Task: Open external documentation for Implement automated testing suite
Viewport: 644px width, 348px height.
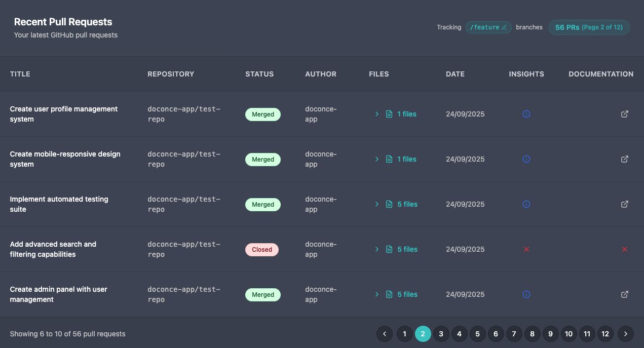Action: tap(625, 204)
